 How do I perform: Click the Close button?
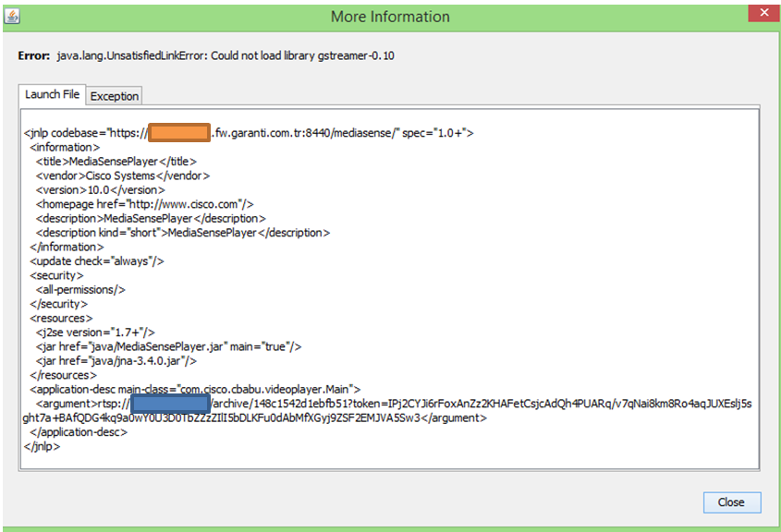[732, 502]
